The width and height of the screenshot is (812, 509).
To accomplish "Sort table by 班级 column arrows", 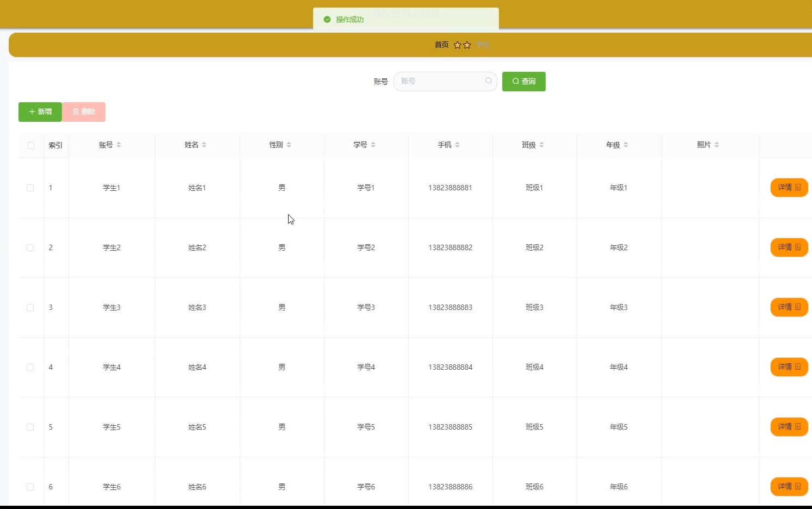I will (542, 145).
